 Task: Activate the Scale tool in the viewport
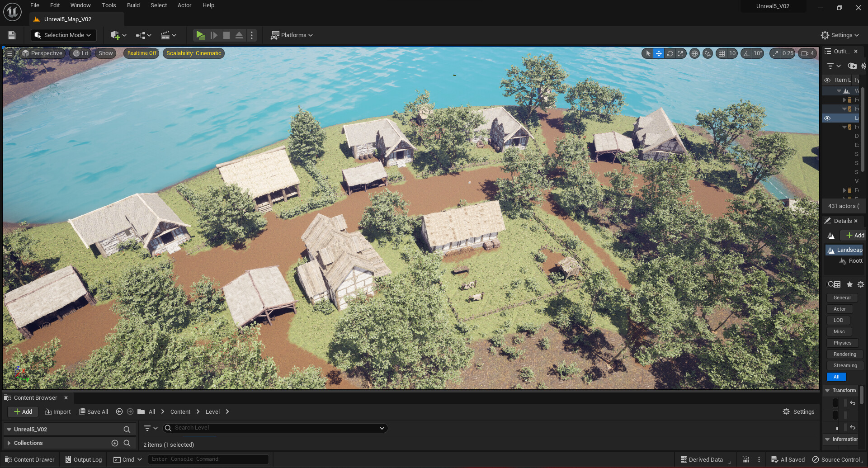coord(681,53)
